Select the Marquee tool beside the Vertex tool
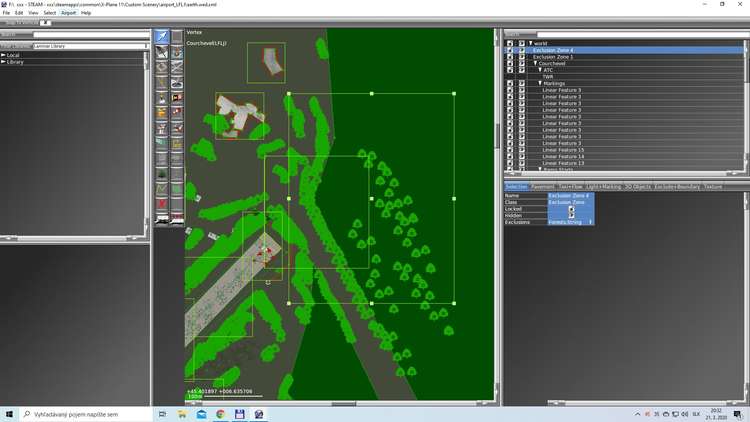The width and height of the screenshot is (750, 422). [x=177, y=37]
